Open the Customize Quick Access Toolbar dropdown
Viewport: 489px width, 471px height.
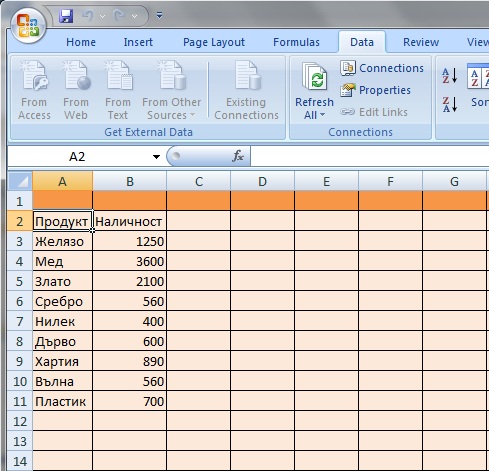[x=160, y=15]
